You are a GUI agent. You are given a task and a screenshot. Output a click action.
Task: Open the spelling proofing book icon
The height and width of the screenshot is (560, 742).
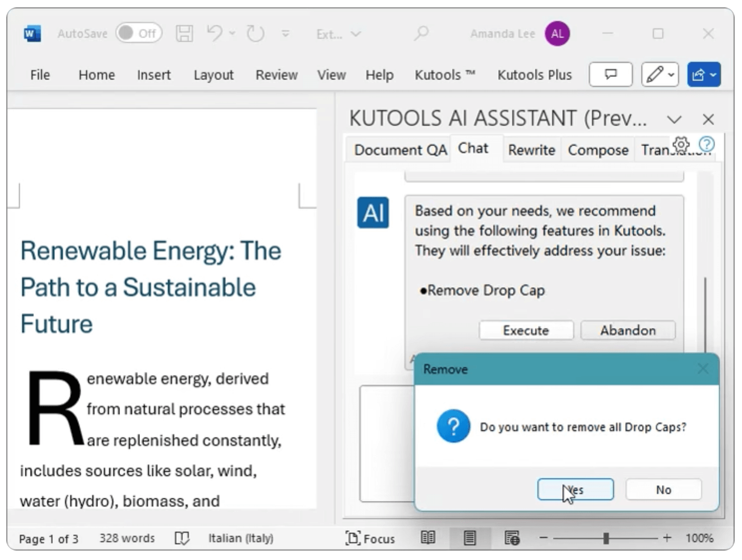tap(182, 539)
